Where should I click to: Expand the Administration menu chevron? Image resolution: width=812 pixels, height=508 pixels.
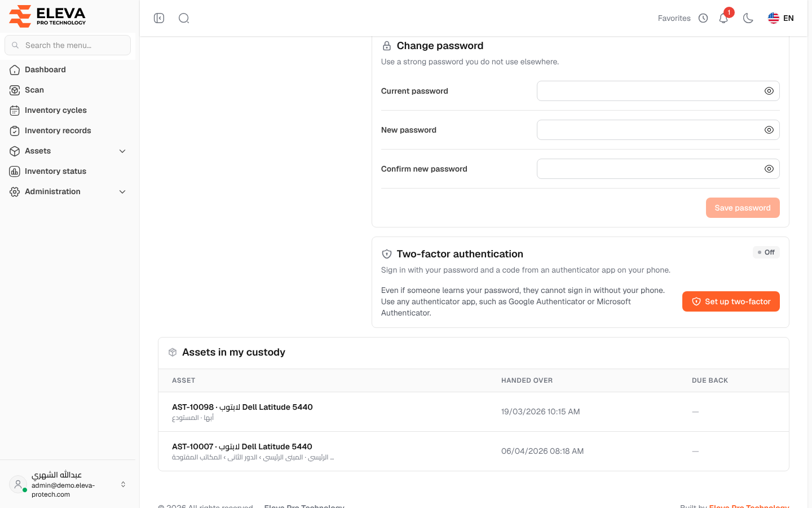point(122,192)
